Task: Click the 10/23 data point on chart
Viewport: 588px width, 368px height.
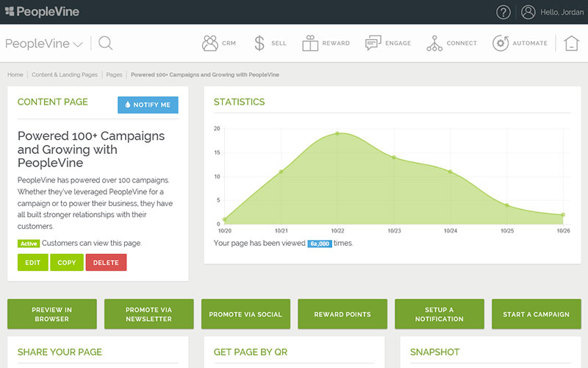Action: [394, 158]
